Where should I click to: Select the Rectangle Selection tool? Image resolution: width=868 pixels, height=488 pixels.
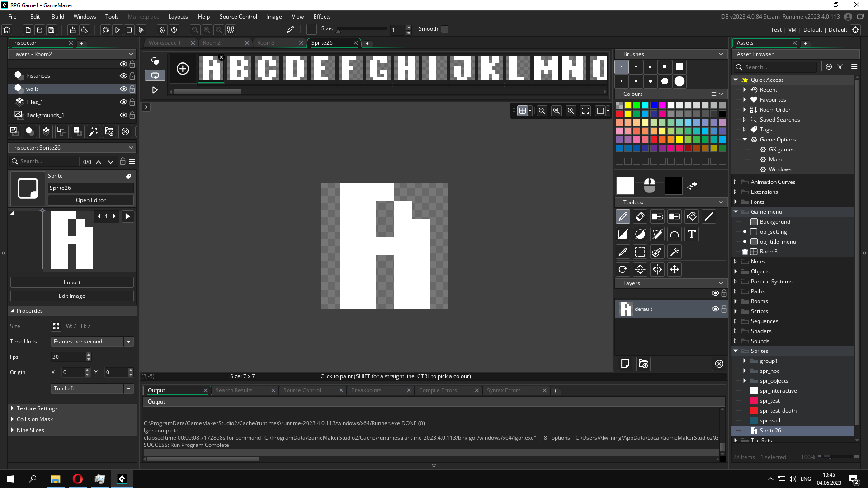(x=640, y=252)
